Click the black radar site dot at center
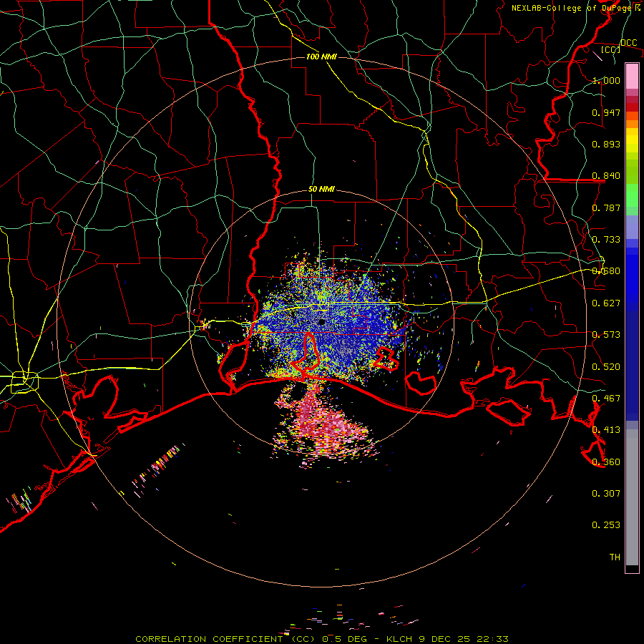The height and width of the screenshot is (644, 644). (x=322, y=322)
